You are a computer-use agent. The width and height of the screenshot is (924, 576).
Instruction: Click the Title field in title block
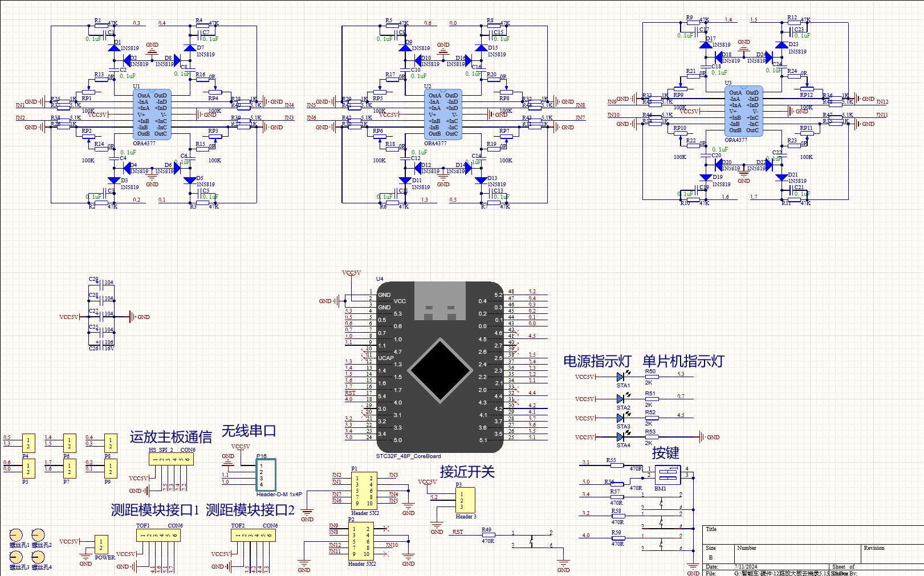711,529
